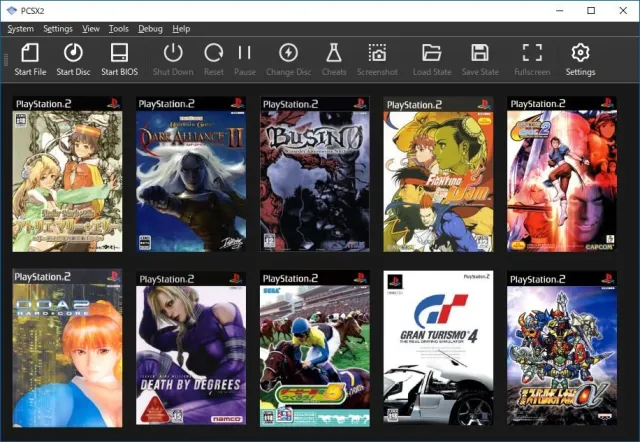The image size is (640, 442).
Task: Open the Tools menu
Action: (118, 29)
